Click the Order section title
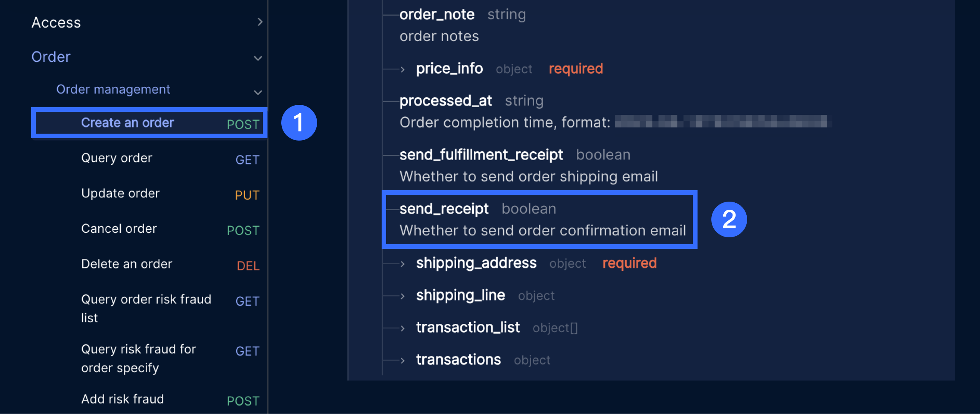Viewport: 980px width, 414px height. (51, 57)
